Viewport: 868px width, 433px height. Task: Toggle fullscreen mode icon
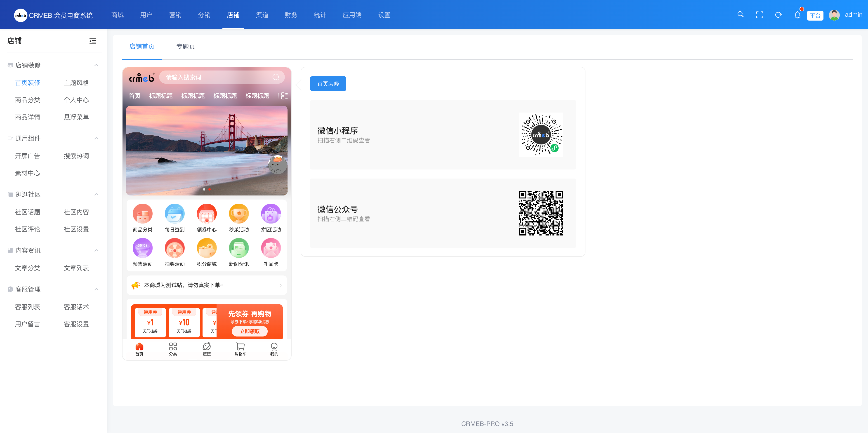[x=759, y=15]
